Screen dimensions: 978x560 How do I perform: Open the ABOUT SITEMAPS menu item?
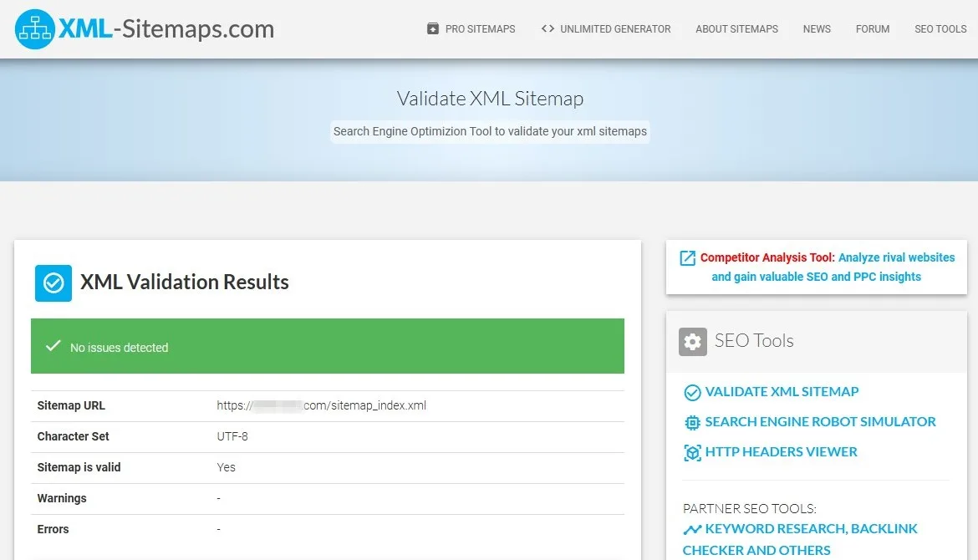point(736,28)
